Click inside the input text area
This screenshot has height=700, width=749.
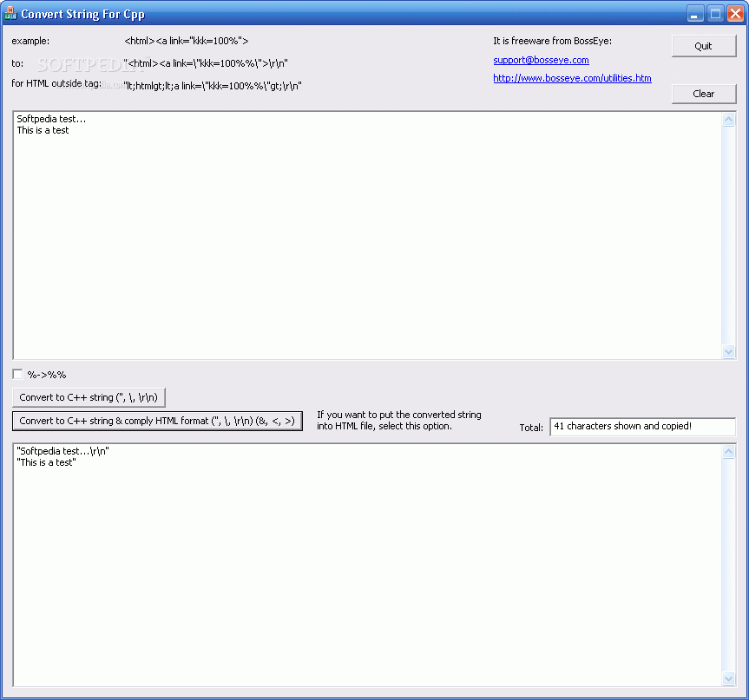367,235
